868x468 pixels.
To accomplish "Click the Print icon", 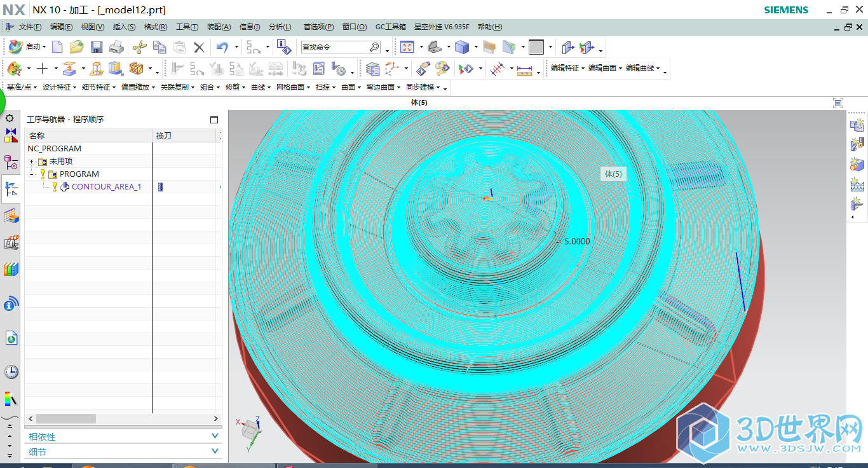I will click(x=116, y=46).
